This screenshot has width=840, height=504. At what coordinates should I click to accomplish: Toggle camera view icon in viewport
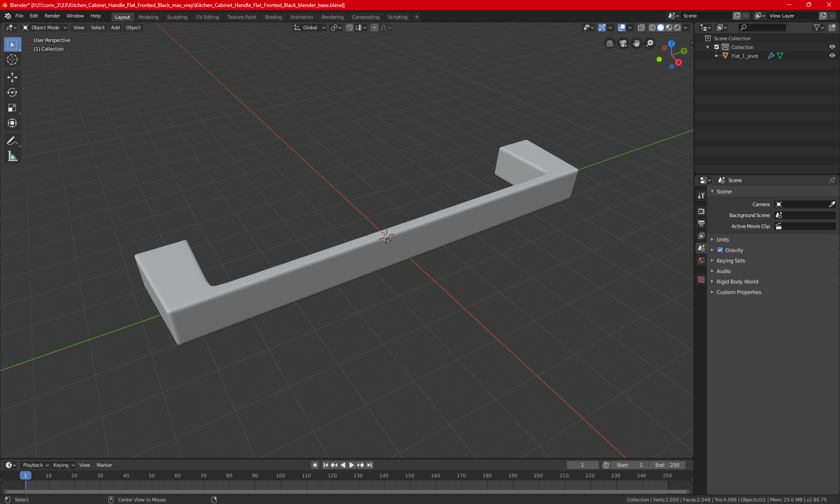(623, 43)
